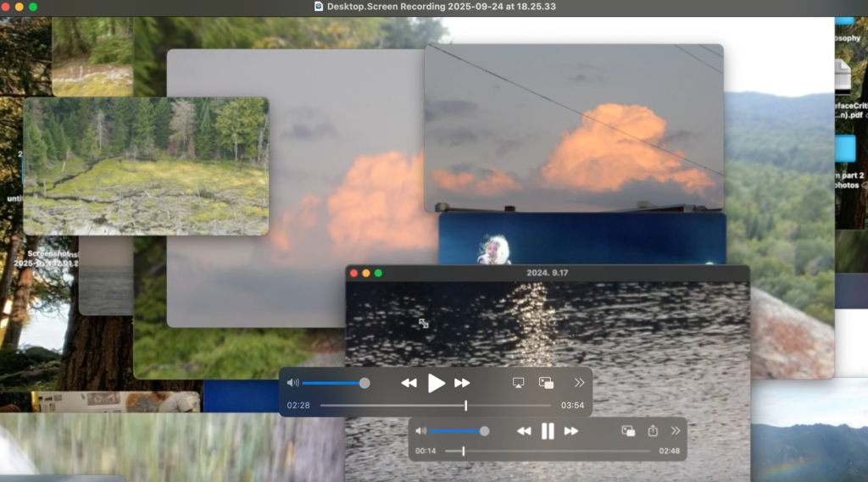
Task: Click the document icon beside Desktop.Screen Recording title
Action: (319, 7)
